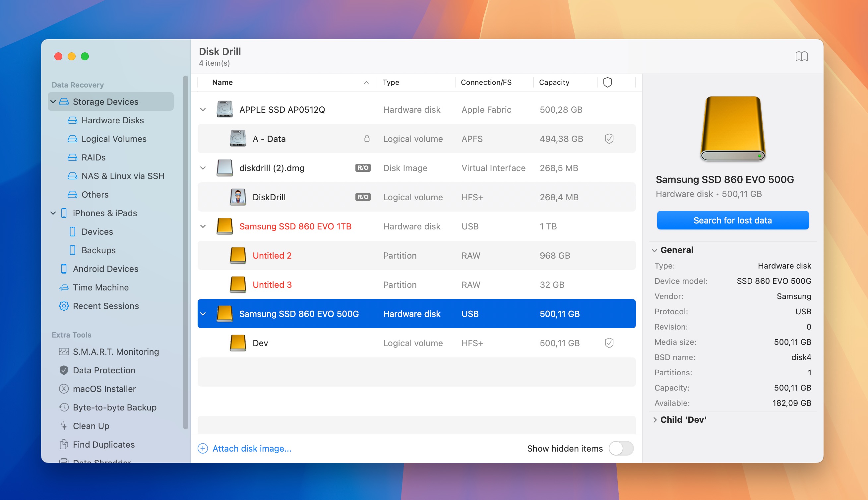The image size is (868, 500).
Task: Click the Samsung SSD 860 EVO 1TB icon
Action: [224, 226]
